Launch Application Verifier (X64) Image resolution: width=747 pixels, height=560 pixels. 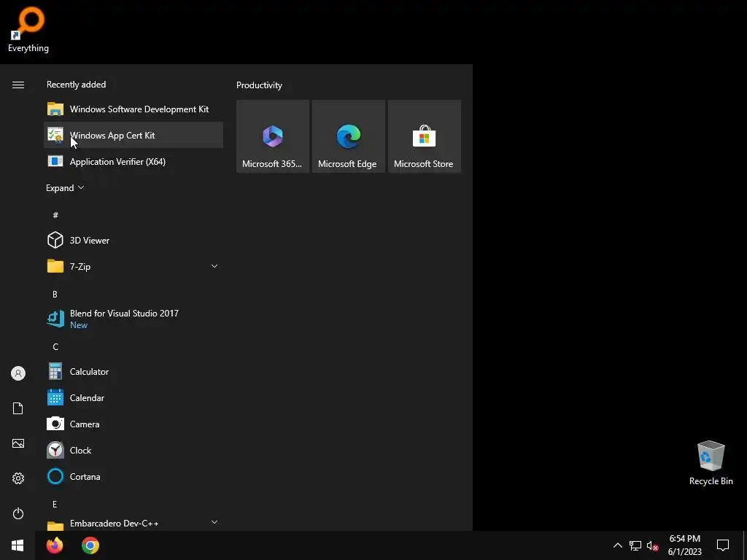pyautogui.click(x=133, y=161)
